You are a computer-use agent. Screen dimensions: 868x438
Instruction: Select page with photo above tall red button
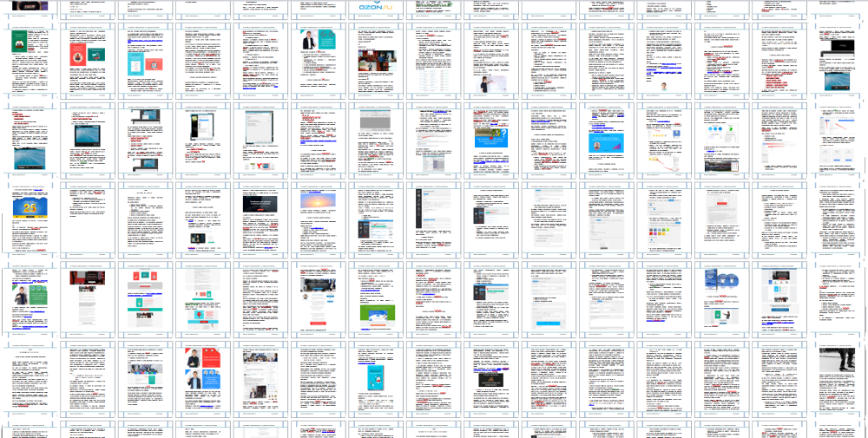click(x=317, y=299)
